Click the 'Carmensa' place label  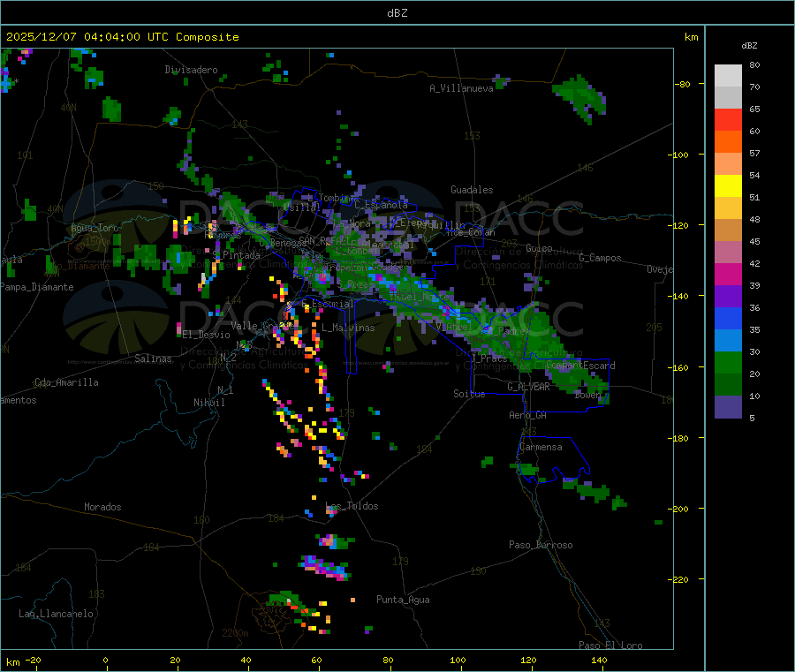(x=541, y=447)
